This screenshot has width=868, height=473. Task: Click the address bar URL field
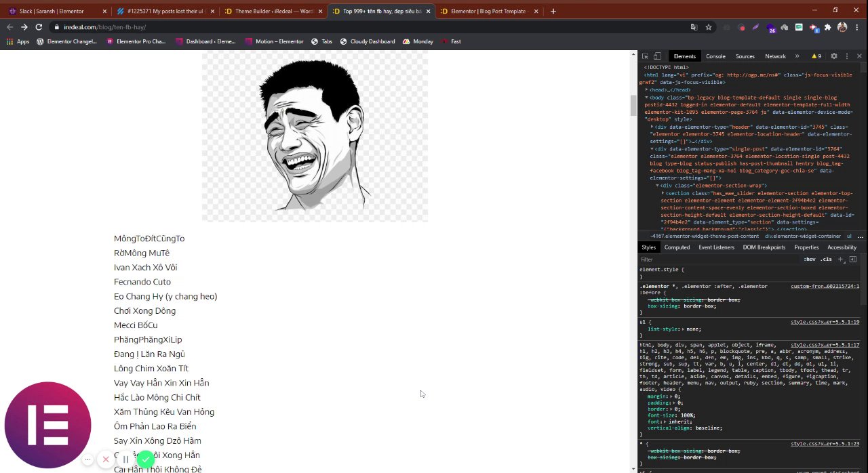pos(366,27)
